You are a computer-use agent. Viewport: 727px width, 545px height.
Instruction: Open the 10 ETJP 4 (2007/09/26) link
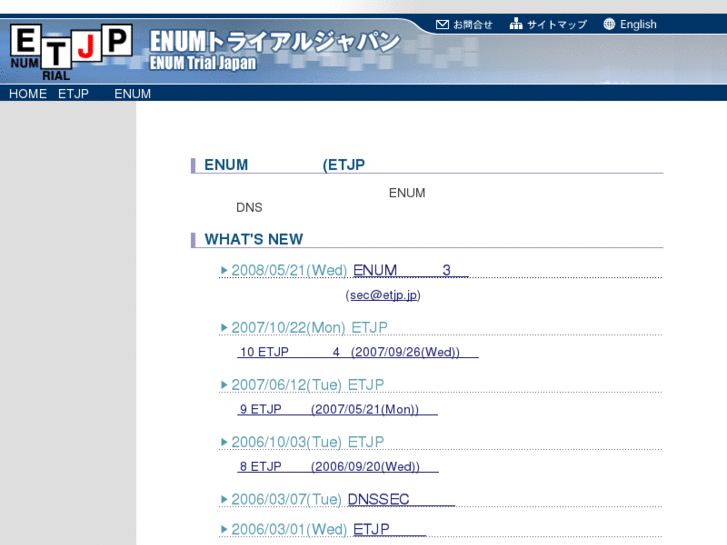click(x=357, y=352)
